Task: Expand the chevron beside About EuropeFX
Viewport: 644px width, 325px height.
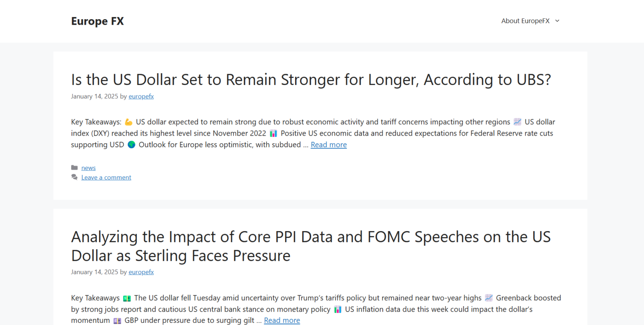Action: (x=557, y=21)
